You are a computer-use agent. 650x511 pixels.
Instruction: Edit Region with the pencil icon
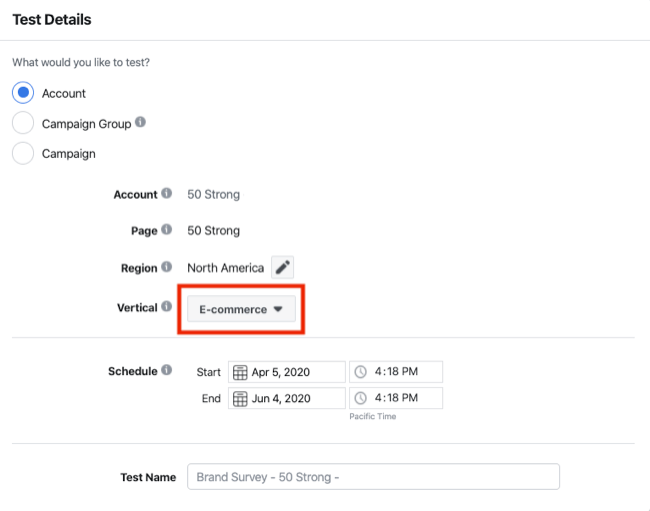click(x=283, y=268)
